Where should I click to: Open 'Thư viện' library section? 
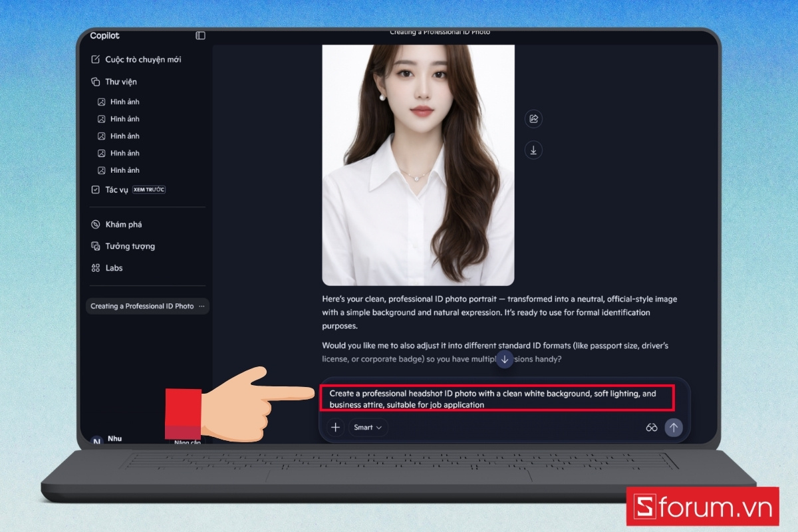tap(114, 82)
